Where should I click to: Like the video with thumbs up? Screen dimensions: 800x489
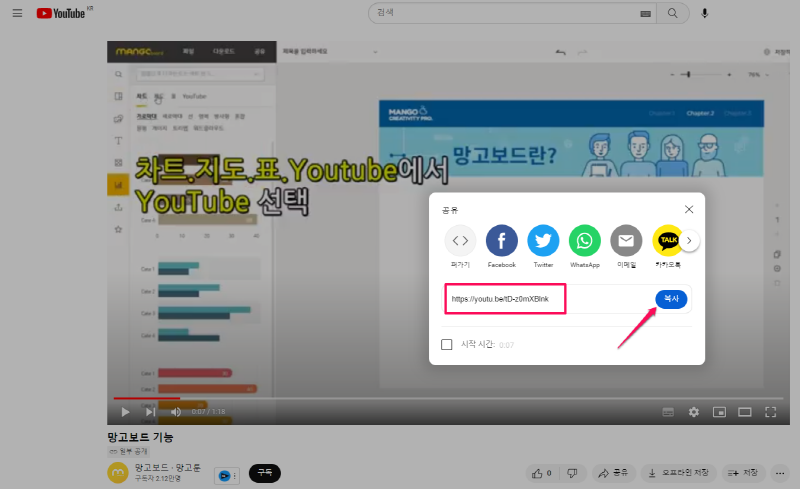(x=541, y=473)
